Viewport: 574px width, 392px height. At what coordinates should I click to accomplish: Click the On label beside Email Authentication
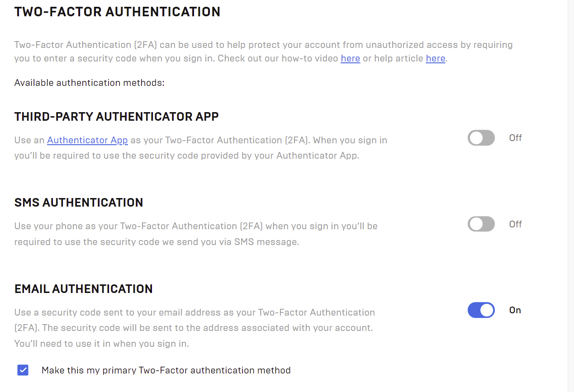click(516, 310)
